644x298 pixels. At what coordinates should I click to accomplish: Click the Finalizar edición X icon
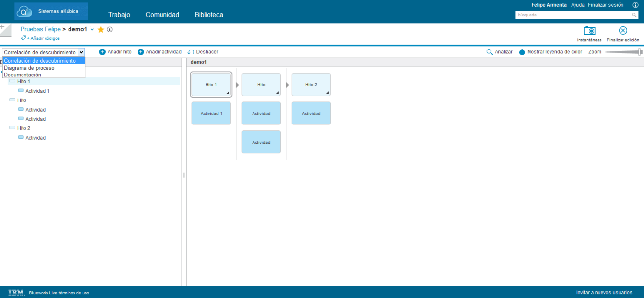click(622, 31)
